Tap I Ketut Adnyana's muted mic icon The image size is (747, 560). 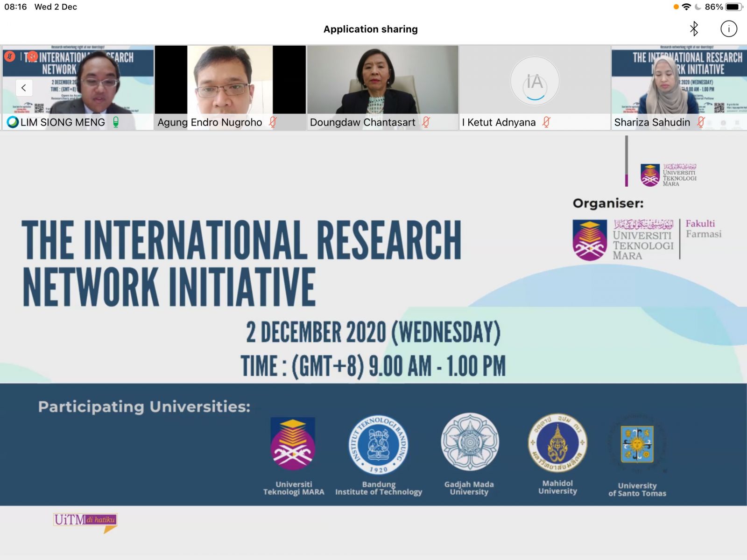click(546, 122)
